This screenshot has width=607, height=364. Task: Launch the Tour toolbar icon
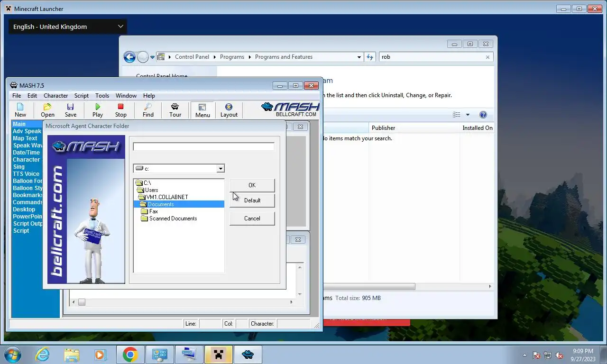pyautogui.click(x=175, y=110)
